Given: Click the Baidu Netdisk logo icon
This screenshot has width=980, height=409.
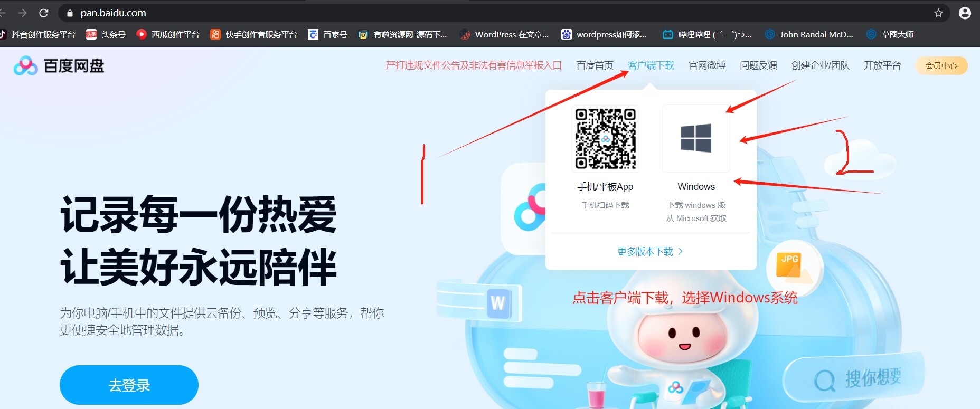Looking at the screenshot, I should [25, 66].
